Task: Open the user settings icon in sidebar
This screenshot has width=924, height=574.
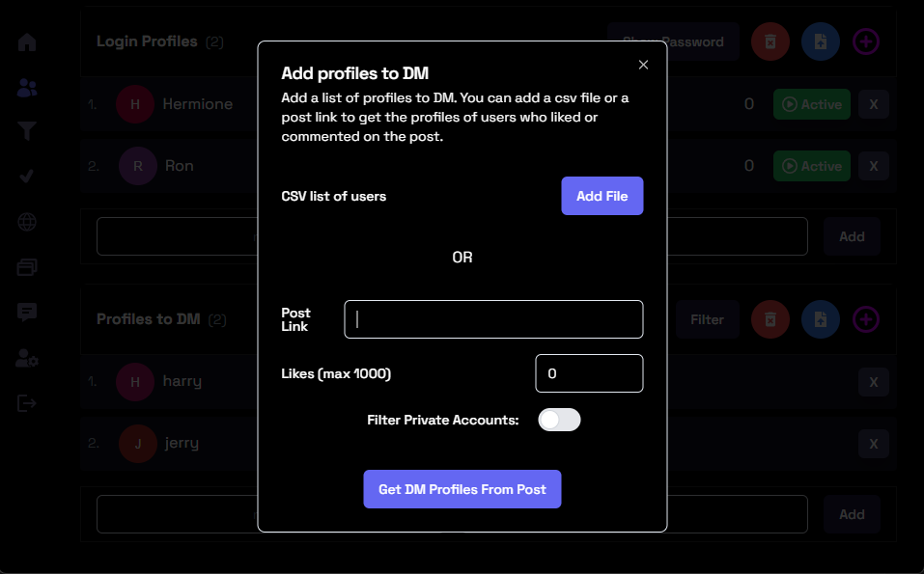Action: click(26, 358)
